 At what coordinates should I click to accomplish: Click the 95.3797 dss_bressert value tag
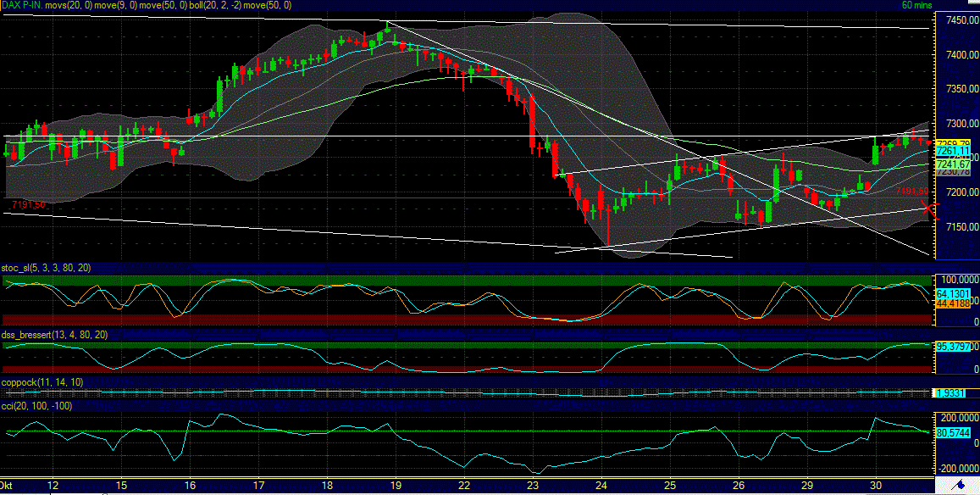click(952, 345)
